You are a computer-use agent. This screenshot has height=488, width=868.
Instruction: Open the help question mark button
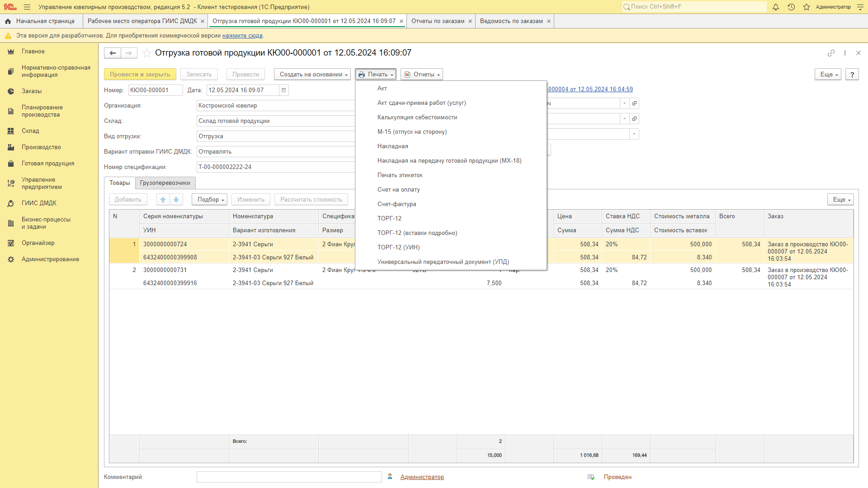852,75
